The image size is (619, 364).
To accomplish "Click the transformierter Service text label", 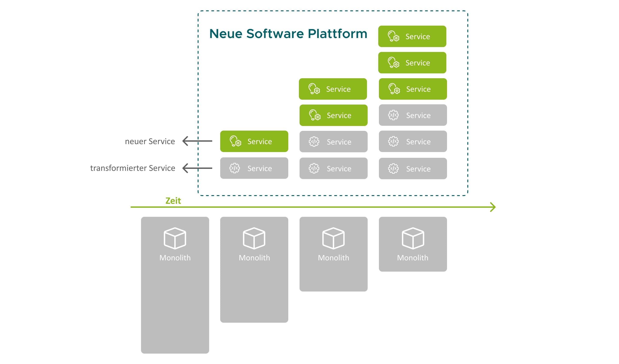I will (x=133, y=168).
